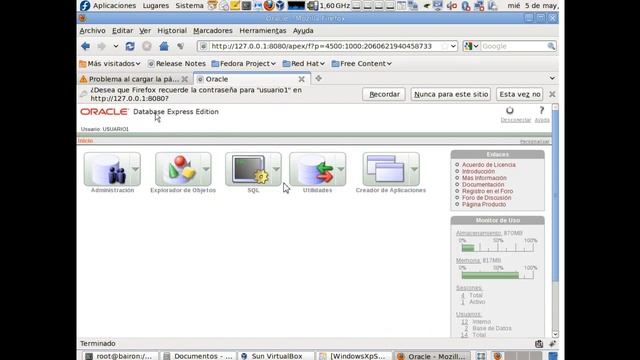
Task: Click the Oracle logo
Action: tap(104, 112)
